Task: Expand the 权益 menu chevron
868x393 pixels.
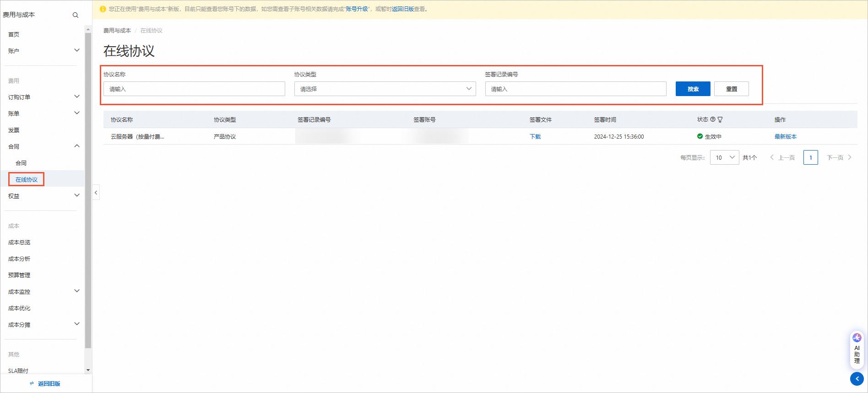Action: coord(77,195)
